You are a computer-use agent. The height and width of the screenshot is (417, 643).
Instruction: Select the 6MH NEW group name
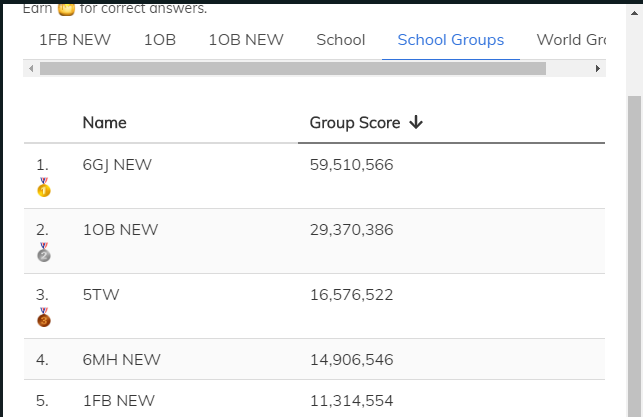click(x=121, y=360)
